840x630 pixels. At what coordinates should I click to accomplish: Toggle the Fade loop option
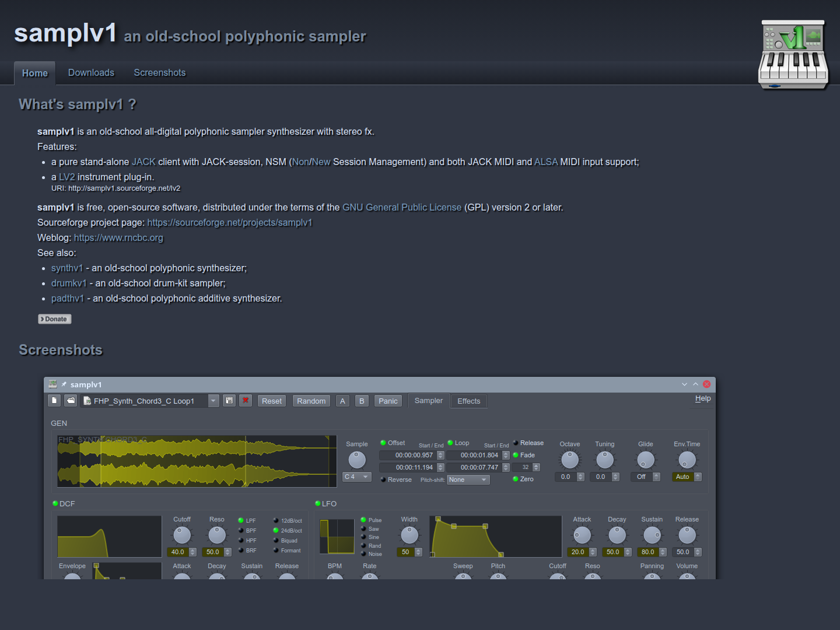pyautogui.click(x=524, y=455)
